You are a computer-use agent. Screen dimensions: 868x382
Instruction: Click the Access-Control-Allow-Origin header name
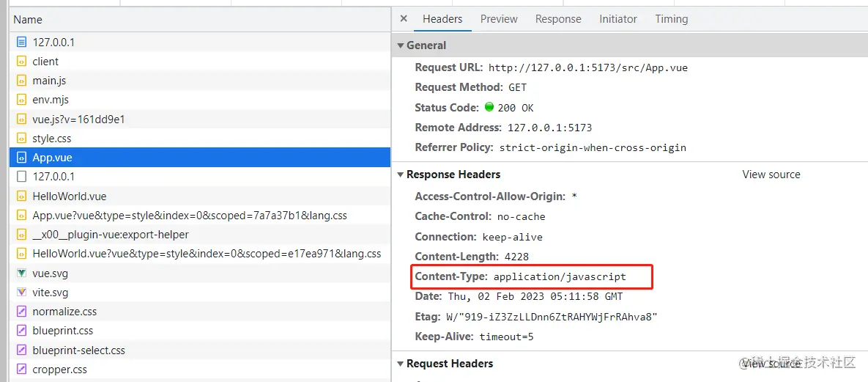tap(491, 196)
